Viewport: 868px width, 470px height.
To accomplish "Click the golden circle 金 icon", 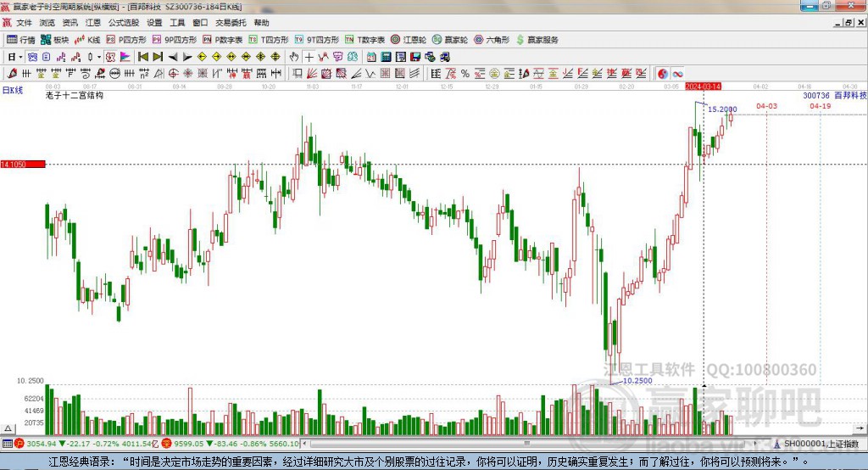I will point(494,73).
